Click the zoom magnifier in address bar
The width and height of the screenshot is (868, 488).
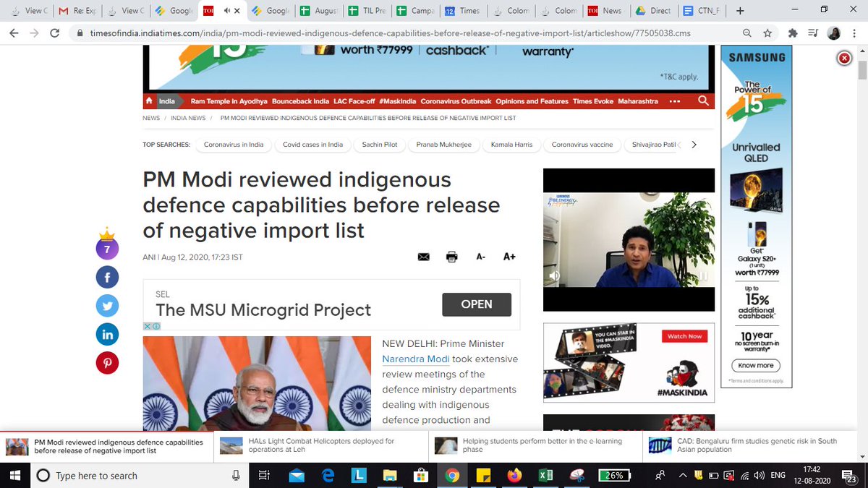(747, 33)
